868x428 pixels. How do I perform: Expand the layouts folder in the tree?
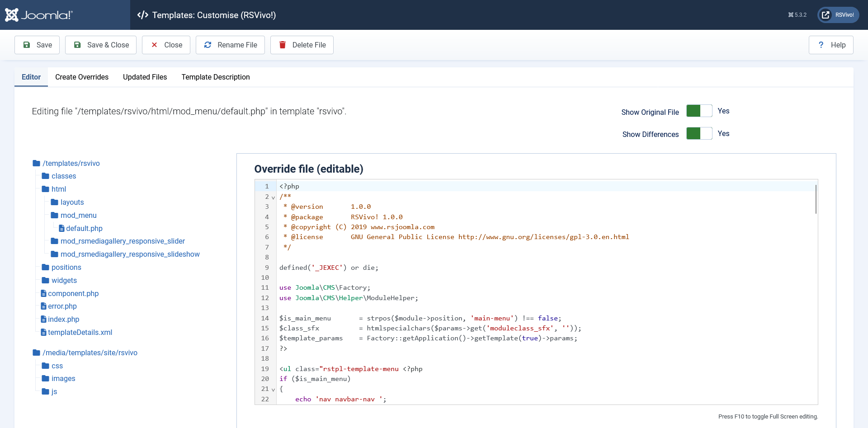(72, 202)
